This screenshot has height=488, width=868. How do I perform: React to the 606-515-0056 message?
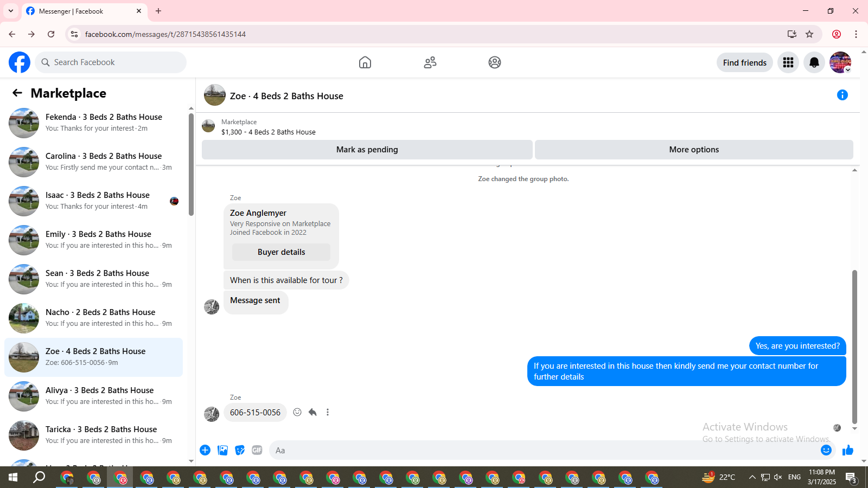pos(297,412)
